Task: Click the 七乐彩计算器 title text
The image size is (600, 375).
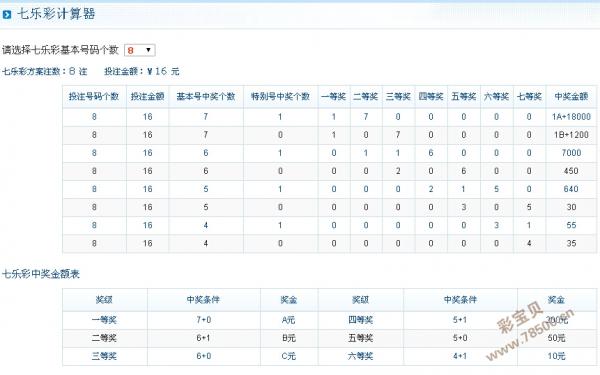Action: [56, 14]
